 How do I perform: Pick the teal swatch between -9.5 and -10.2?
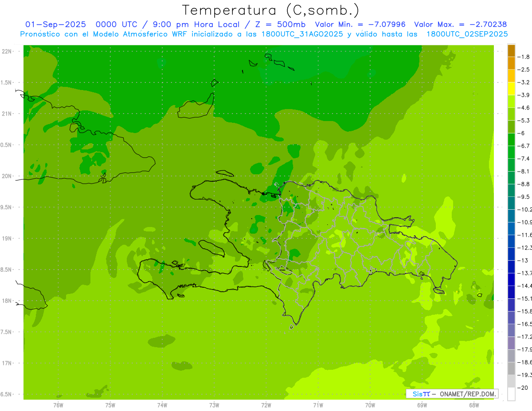(511, 203)
